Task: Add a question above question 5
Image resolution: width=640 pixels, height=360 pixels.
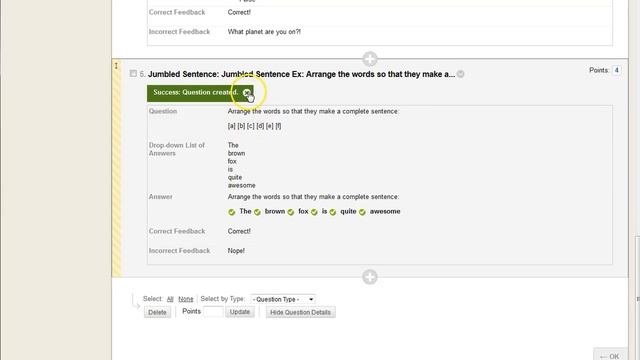Action: pos(370,59)
